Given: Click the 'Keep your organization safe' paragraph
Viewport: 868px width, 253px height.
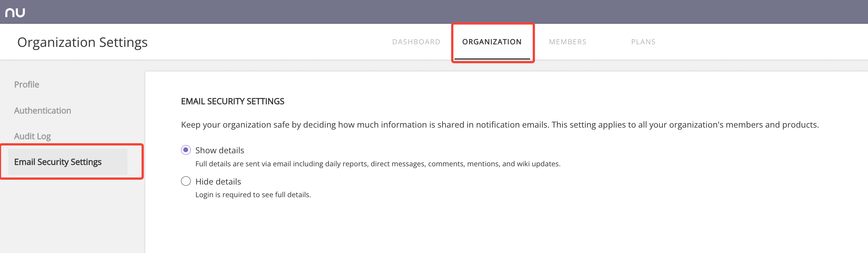Looking at the screenshot, I should (500, 125).
